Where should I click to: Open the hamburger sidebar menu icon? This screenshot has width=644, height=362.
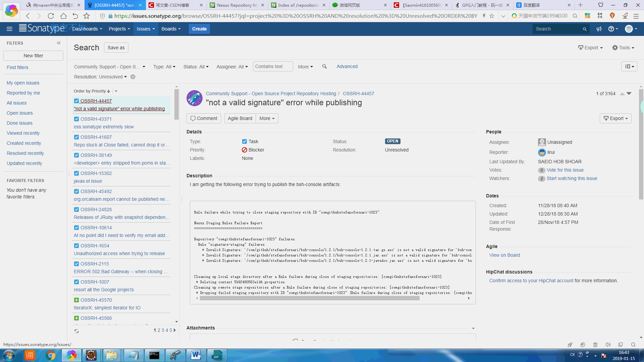(x=9, y=29)
